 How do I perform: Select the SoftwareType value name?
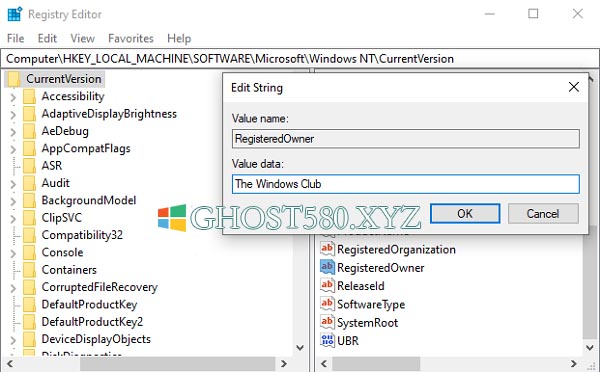[x=371, y=305]
